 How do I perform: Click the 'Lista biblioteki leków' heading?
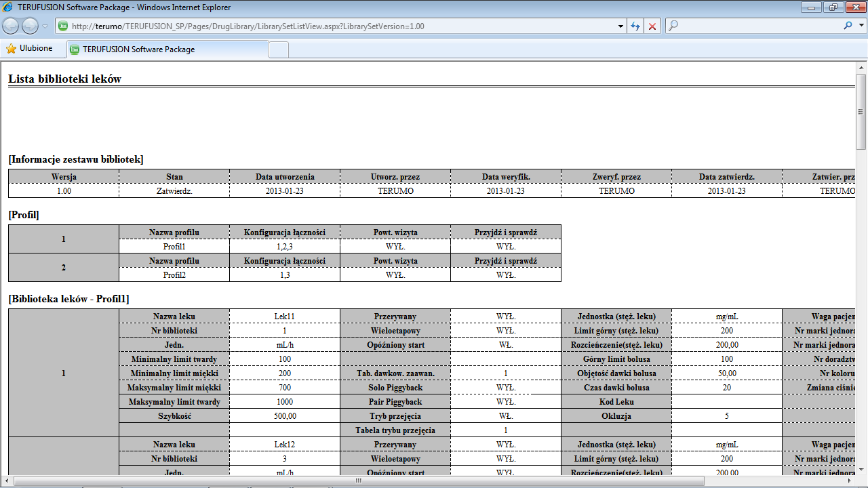(64, 79)
